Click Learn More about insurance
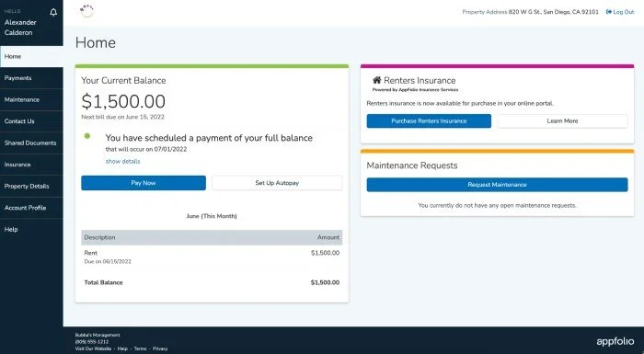 pos(562,121)
